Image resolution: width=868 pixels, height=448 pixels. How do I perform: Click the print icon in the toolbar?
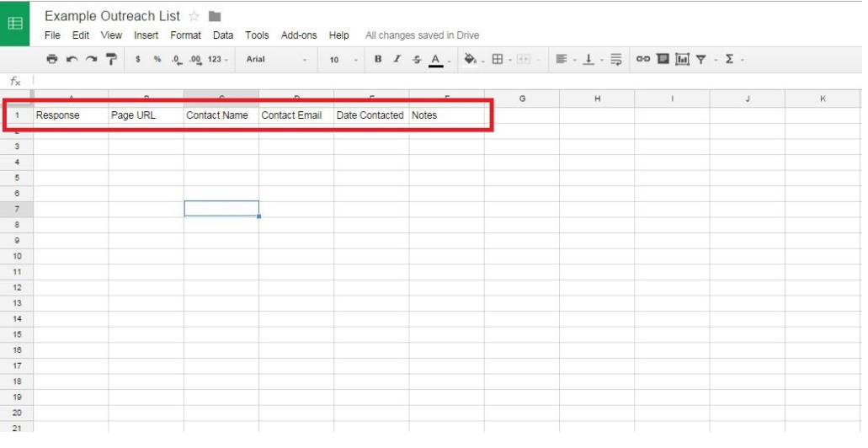point(52,60)
